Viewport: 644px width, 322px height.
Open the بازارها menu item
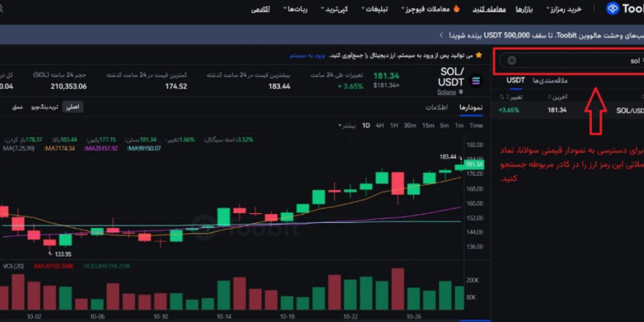tap(524, 9)
